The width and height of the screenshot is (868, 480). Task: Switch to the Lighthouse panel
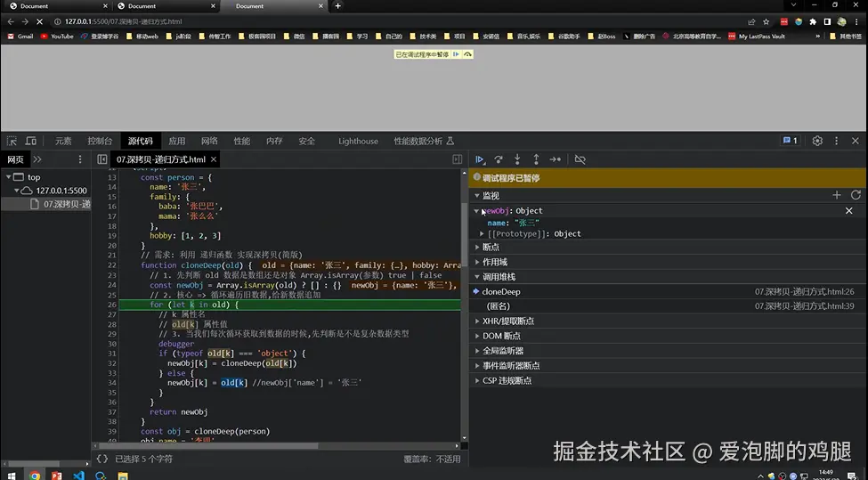[x=358, y=141]
